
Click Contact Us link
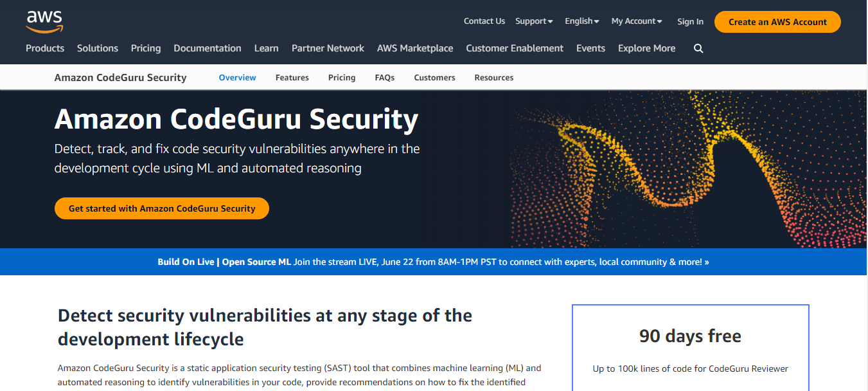pos(484,21)
